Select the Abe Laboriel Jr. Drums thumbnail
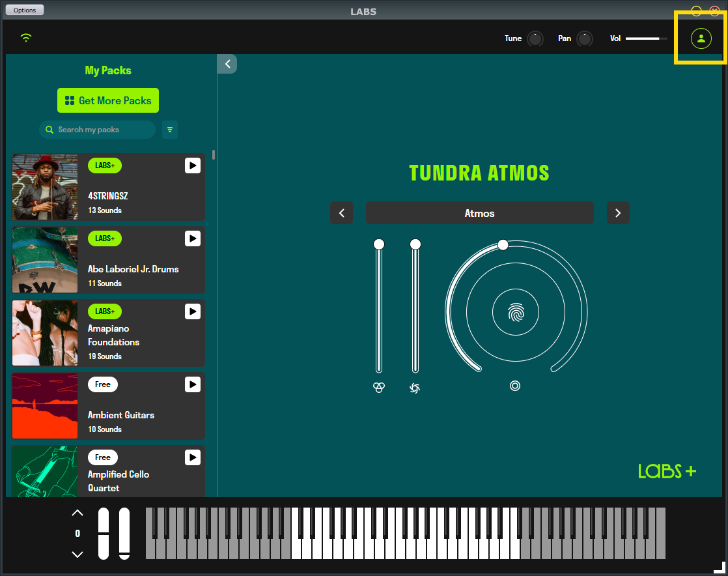The height and width of the screenshot is (576, 728). pos(45,260)
